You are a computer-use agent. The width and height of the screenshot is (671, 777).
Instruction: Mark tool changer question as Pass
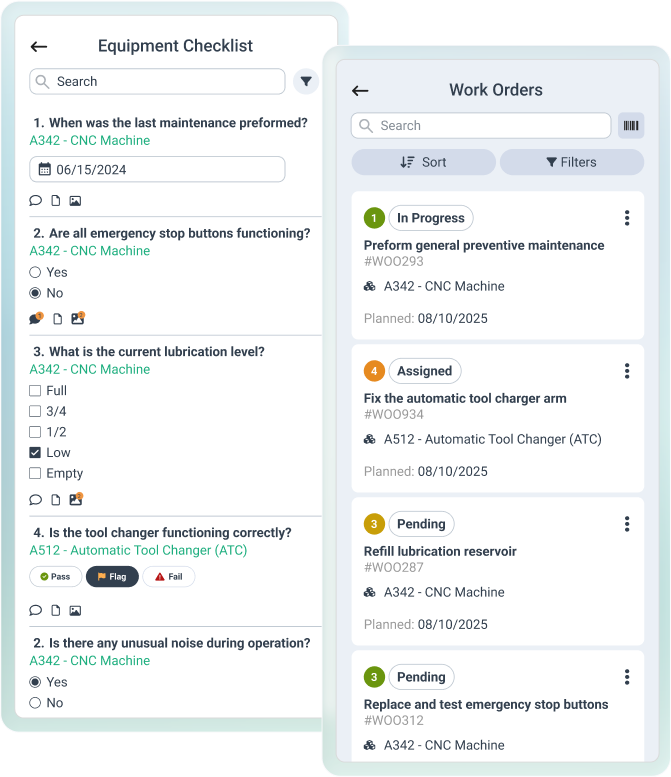pyautogui.click(x=56, y=576)
